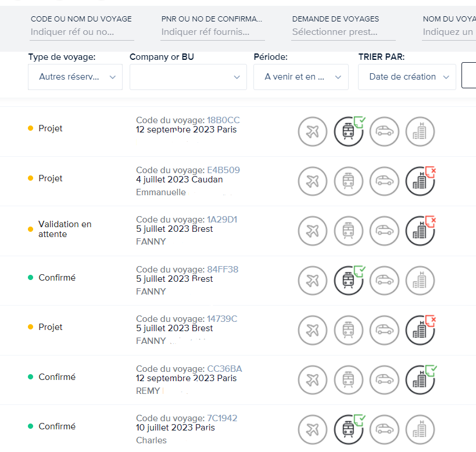The height and width of the screenshot is (452, 476).
Task: Click the flight icon for trip 18B0CC
Action: 313,131
